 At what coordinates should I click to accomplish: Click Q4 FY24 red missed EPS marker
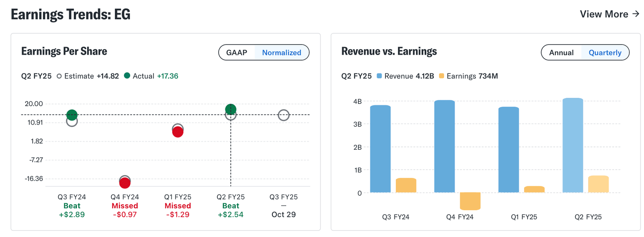[125, 183]
